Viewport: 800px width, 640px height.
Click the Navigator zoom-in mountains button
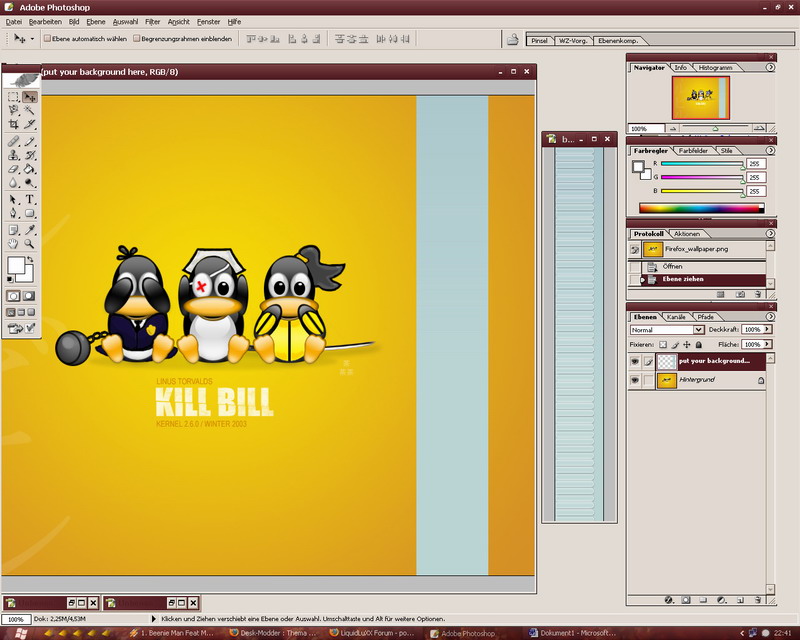pos(759,128)
